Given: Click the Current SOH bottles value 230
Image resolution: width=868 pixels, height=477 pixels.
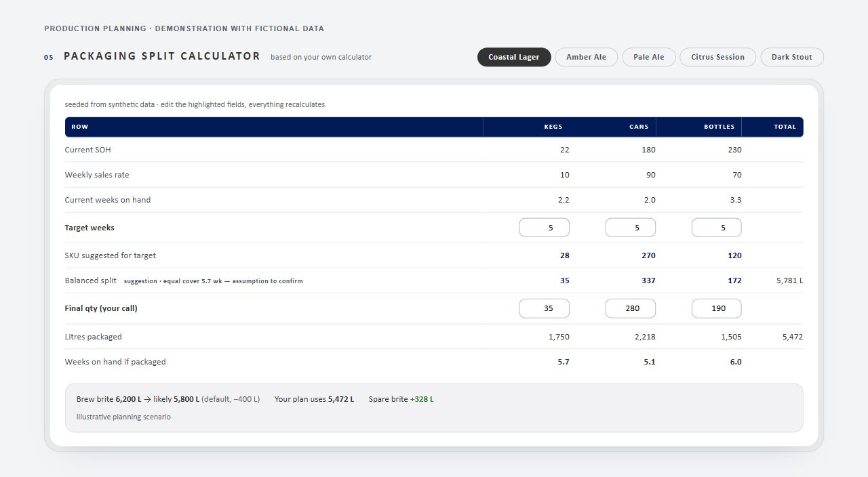Looking at the screenshot, I should [734, 150].
